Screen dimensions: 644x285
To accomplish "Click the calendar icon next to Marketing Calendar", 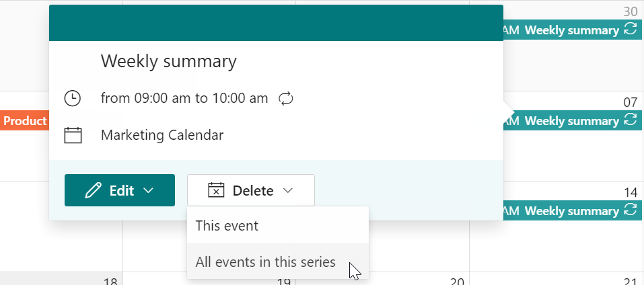I will tap(73, 135).
